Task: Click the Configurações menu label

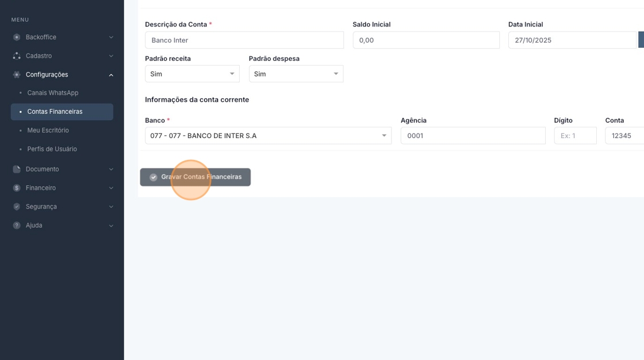Action: (47, 75)
